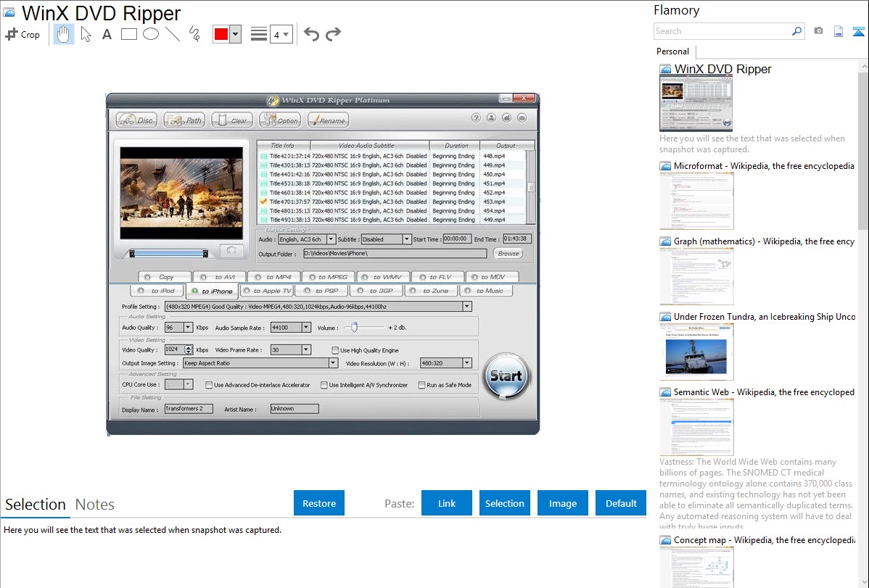Click the Flamory Search field

[x=722, y=31]
